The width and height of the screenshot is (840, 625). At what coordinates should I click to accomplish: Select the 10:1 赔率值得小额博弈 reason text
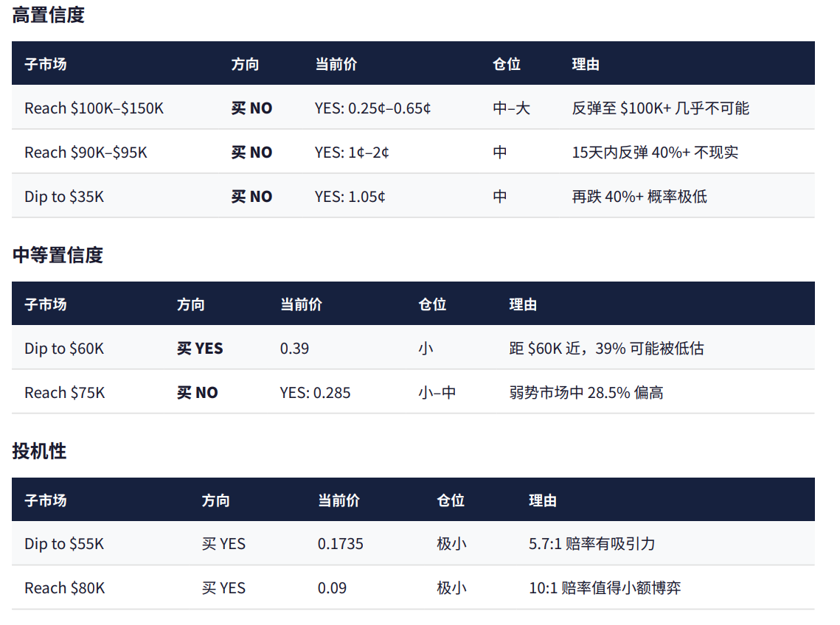point(605,588)
